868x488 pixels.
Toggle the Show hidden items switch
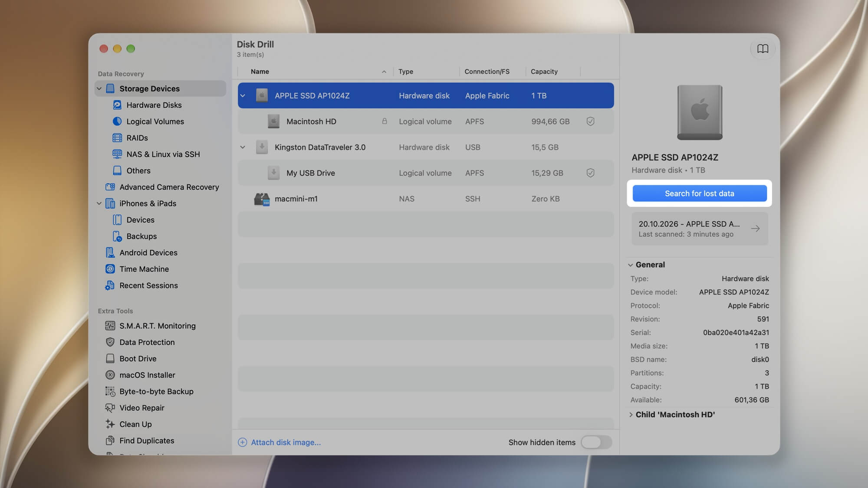click(x=597, y=442)
